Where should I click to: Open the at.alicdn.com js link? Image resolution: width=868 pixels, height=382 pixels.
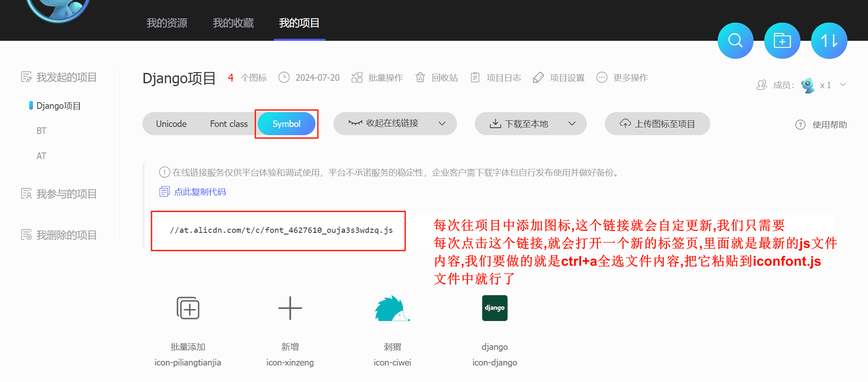point(282,230)
